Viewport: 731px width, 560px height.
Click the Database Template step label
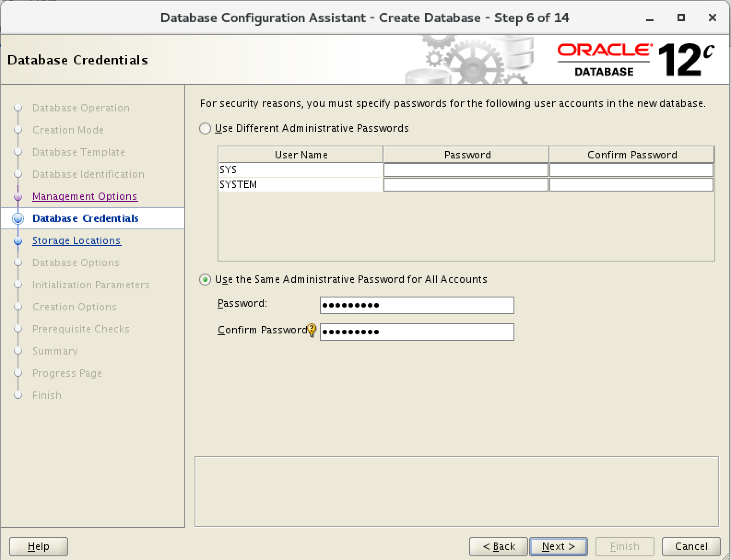(x=79, y=152)
